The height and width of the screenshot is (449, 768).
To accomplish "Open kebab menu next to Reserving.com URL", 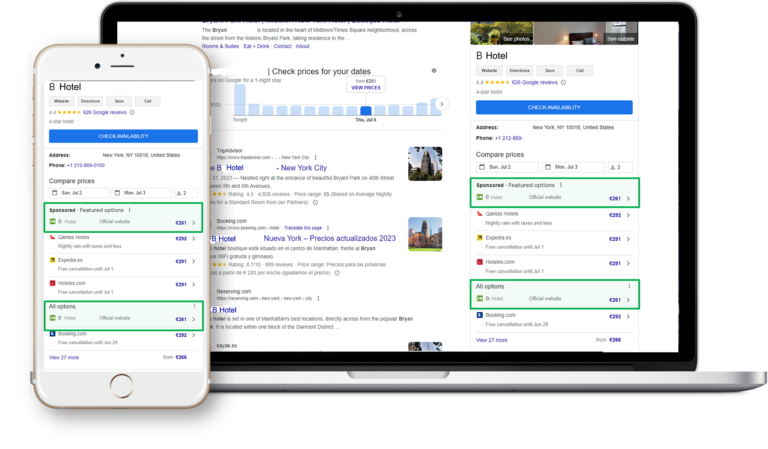I will pyautogui.click(x=318, y=298).
